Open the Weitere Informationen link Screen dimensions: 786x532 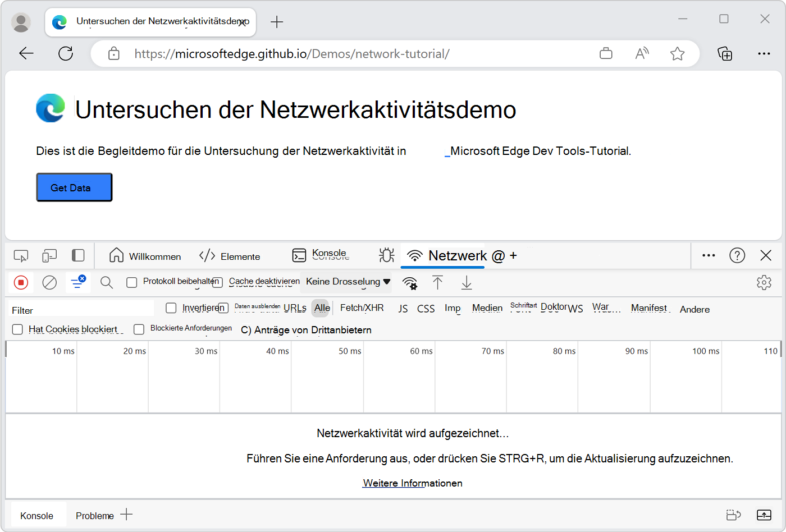coord(412,483)
